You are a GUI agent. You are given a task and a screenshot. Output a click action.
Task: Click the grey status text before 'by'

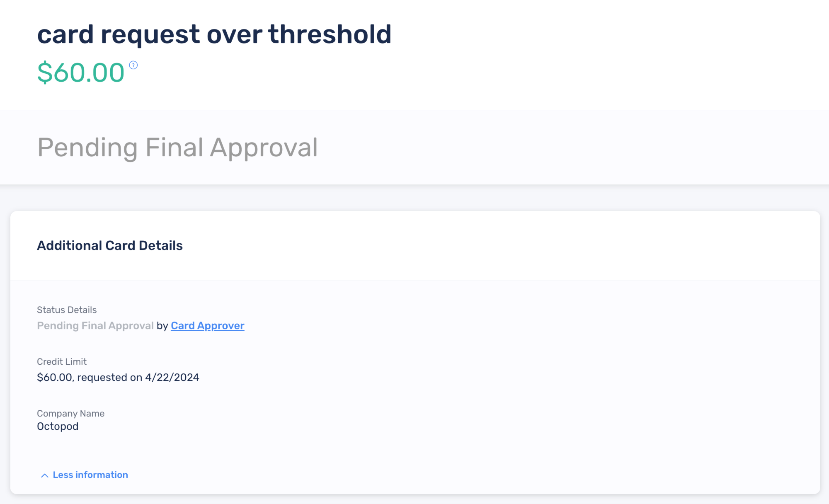coord(95,326)
